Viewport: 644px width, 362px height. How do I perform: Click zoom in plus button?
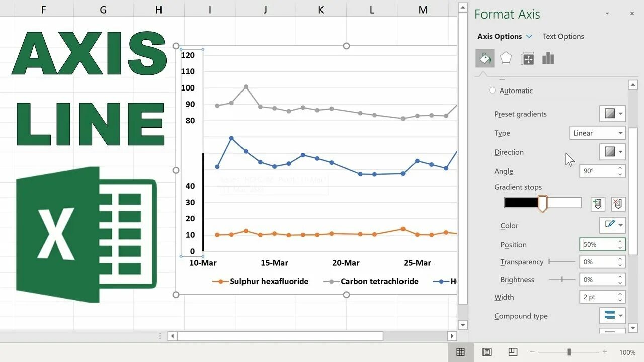coord(605,352)
